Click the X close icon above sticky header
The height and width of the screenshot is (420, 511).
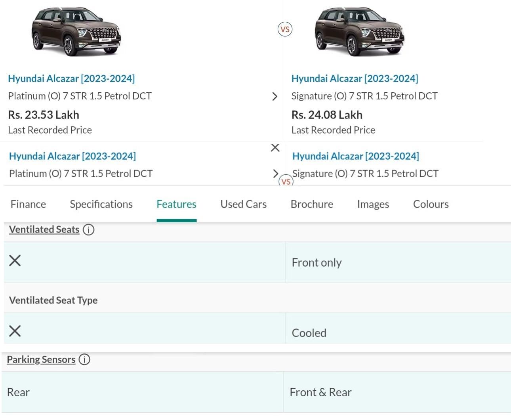tap(275, 148)
